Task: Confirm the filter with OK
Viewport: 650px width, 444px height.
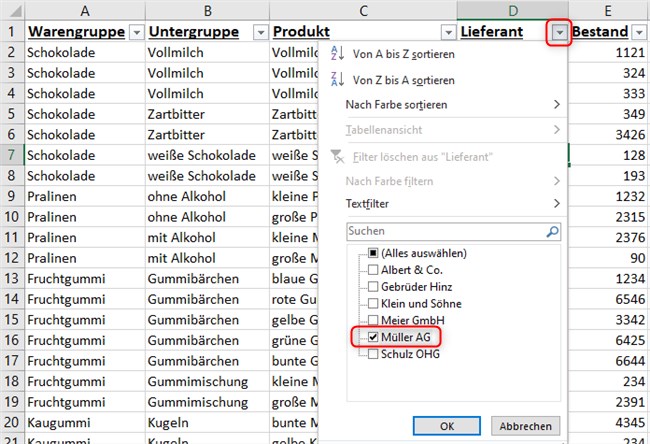Action: click(447, 426)
